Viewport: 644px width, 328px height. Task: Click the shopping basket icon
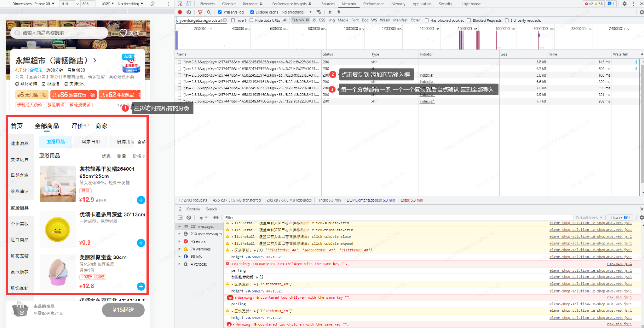20,309
